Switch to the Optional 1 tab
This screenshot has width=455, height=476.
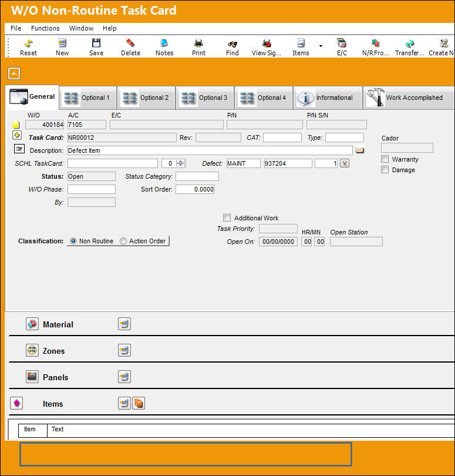88,98
